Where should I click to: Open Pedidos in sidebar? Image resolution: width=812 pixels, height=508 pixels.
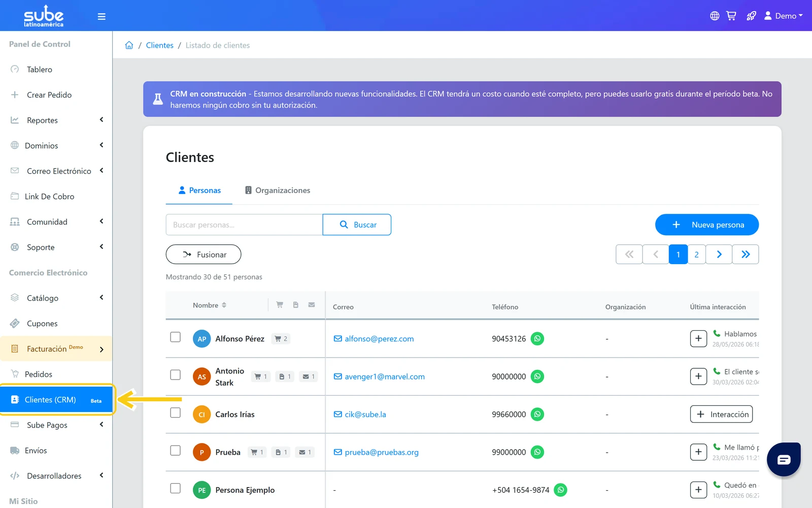click(56, 374)
